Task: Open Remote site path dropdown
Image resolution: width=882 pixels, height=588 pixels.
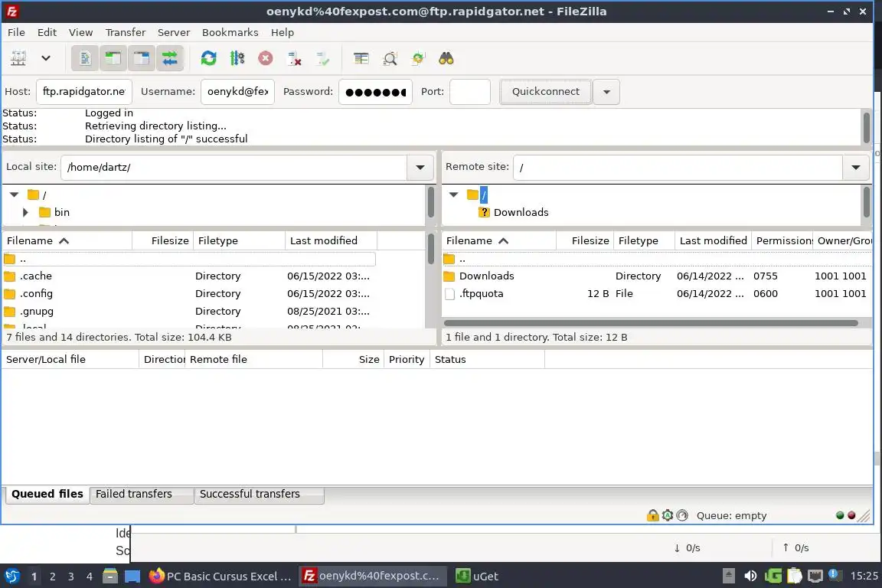Action: pos(855,167)
